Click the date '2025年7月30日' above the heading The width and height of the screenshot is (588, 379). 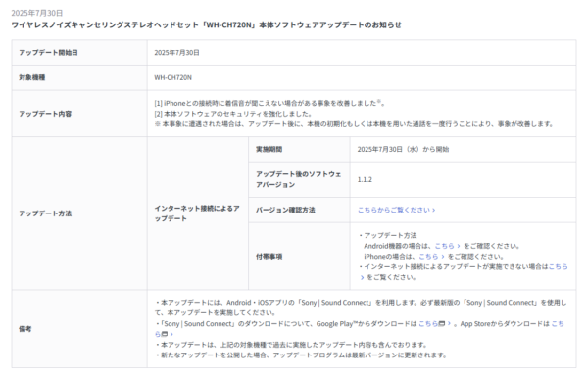[x=37, y=13]
